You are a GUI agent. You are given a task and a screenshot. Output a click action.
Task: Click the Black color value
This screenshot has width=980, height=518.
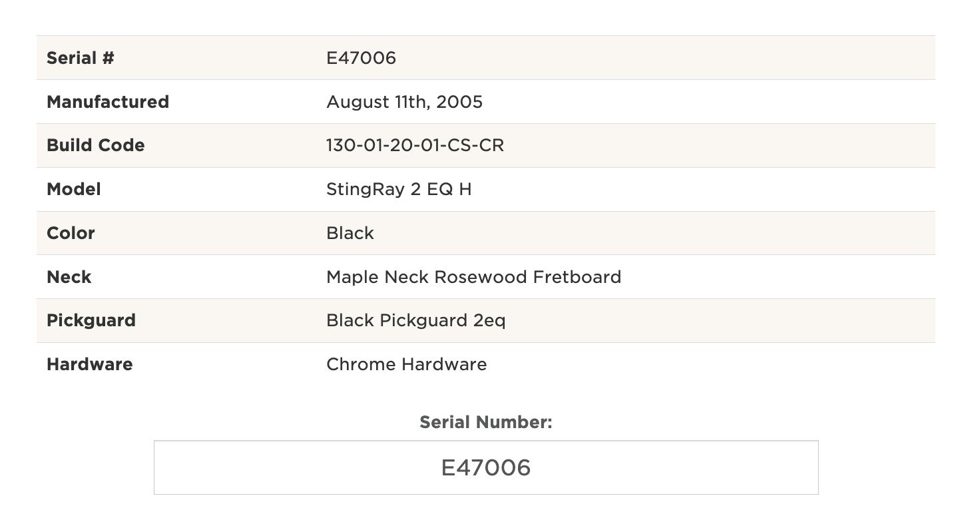pos(350,233)
